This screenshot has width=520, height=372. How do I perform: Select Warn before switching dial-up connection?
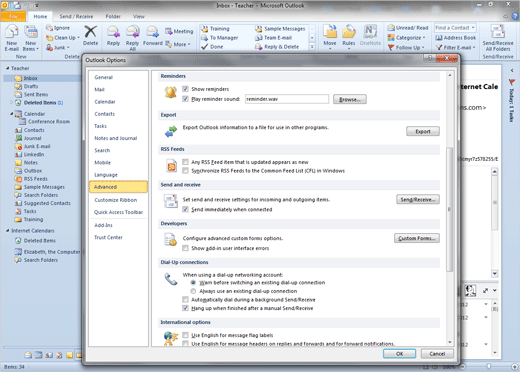(193, 282)
